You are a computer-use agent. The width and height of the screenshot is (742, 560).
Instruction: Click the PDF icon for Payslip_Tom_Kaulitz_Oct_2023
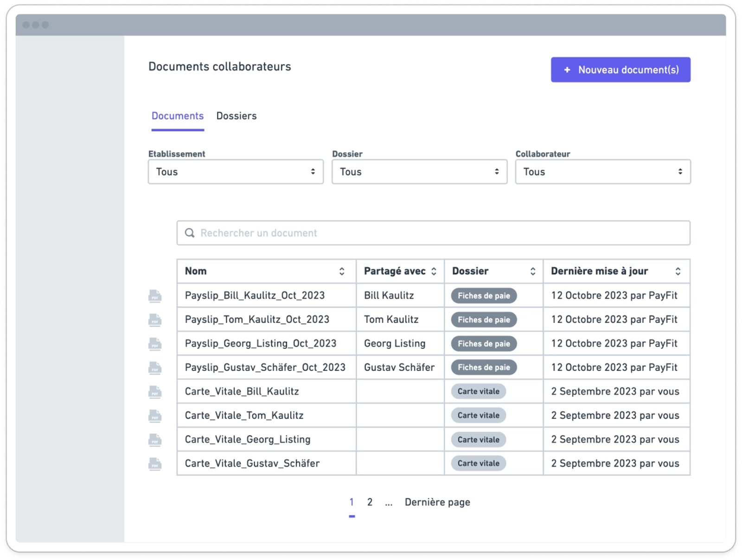[155, 320]
